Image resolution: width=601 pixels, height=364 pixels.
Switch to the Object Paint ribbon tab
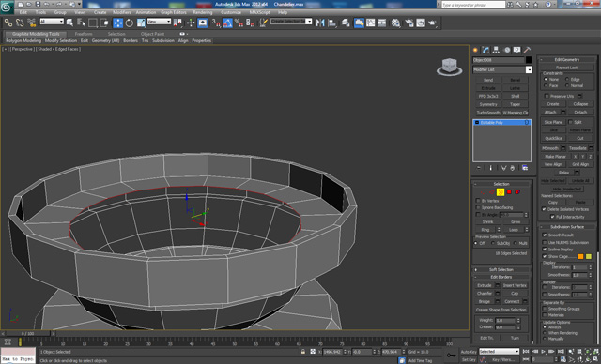pos(152,34)
